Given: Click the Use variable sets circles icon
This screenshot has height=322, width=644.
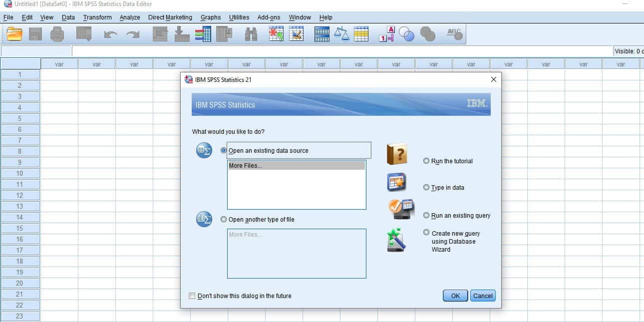Looking at the screenshot, I should point(406,34).
